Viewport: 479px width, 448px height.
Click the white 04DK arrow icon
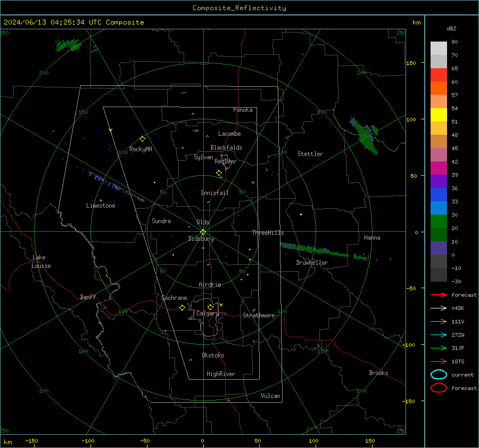pyautogui.click(x=439, y=308)
